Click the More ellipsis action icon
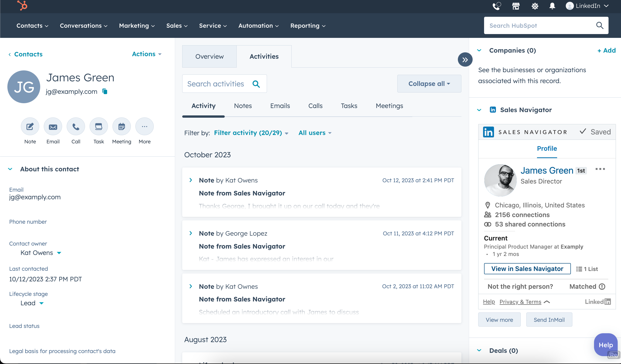This screenshot has width=621, height=364. [145, 126]
